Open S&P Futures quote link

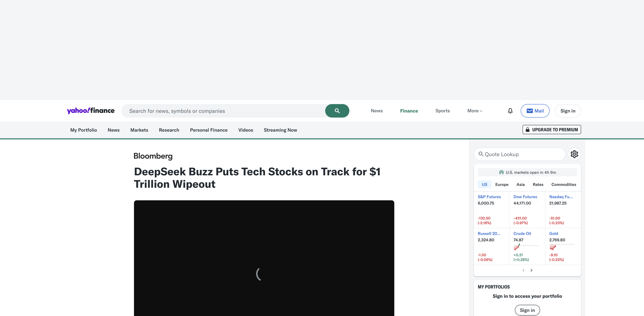pyautogui.click(x=489, y=196)
